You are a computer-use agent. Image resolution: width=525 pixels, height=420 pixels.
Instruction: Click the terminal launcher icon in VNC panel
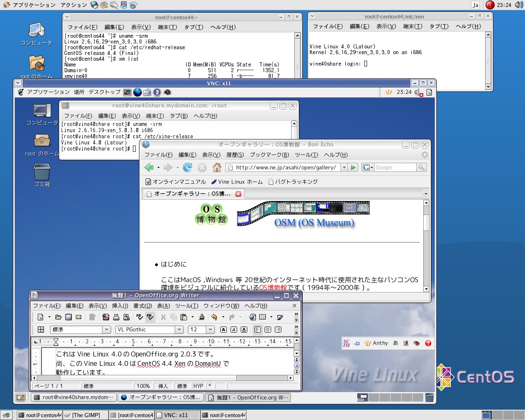128,92
